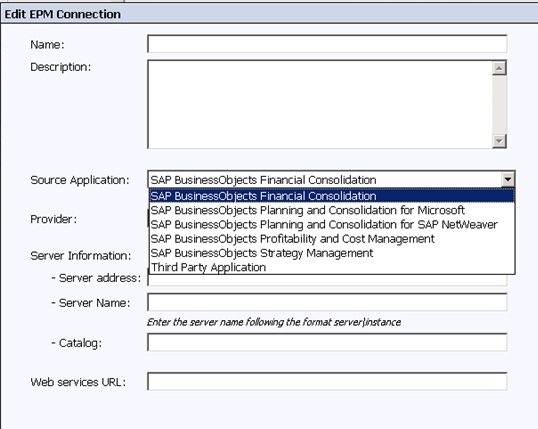Click the Edit EPM Connection title bar

tap(269, 14)
